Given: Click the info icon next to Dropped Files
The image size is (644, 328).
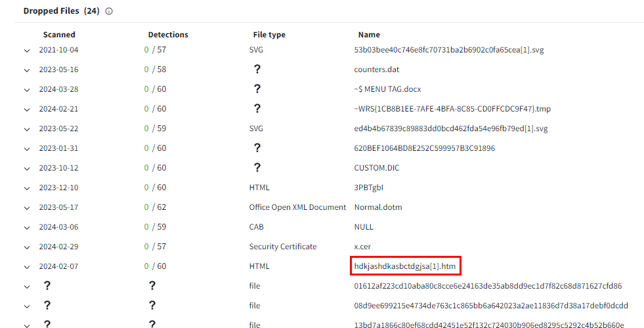Looking at the screenshot, I should tap(109, 11).
